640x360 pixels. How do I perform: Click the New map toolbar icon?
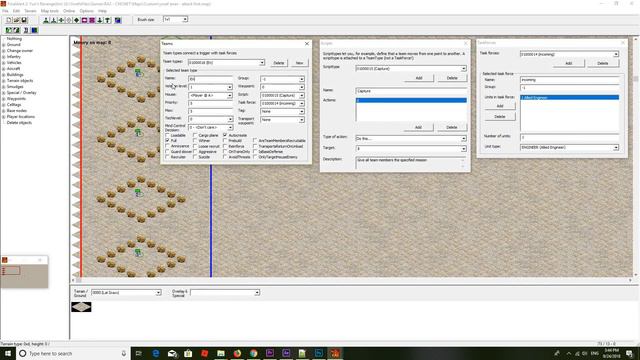tap(9, 20)
